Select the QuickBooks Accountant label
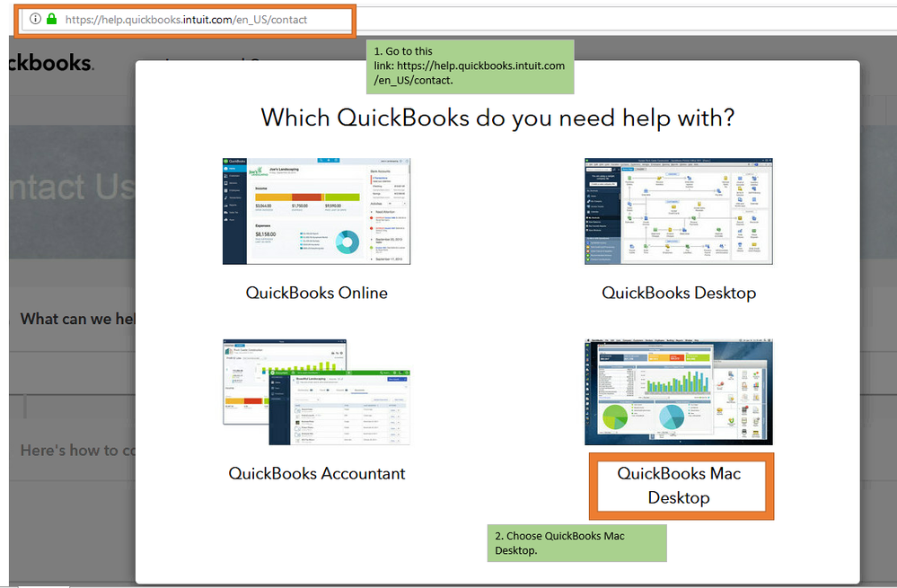This screenshot has width=897, height=588. point(316,474)
